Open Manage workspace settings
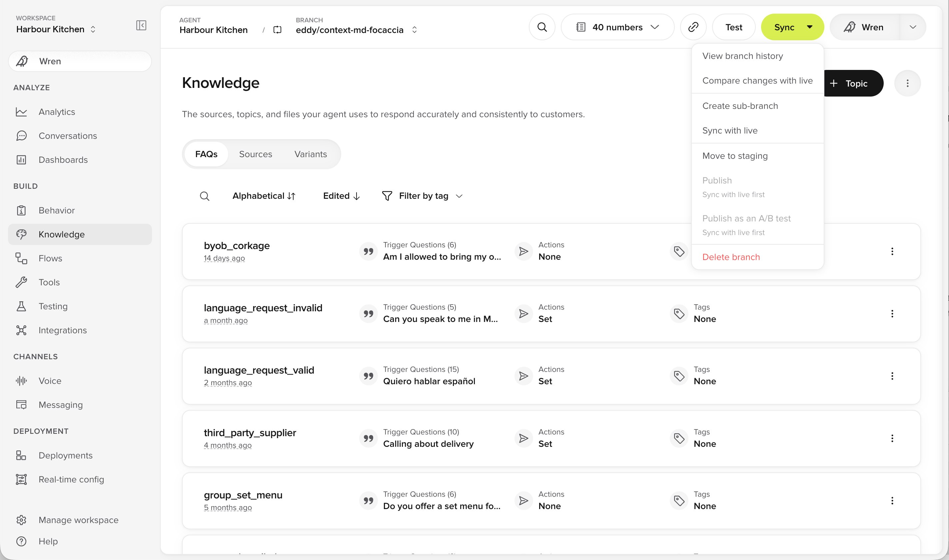The image size is (949, 560). pos(80,520)
